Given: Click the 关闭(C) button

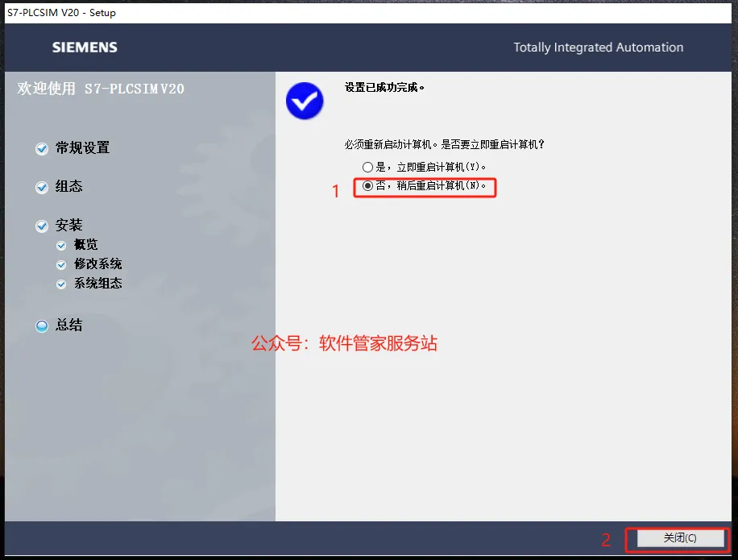Looking at the screenshot, I should point(680,538).
